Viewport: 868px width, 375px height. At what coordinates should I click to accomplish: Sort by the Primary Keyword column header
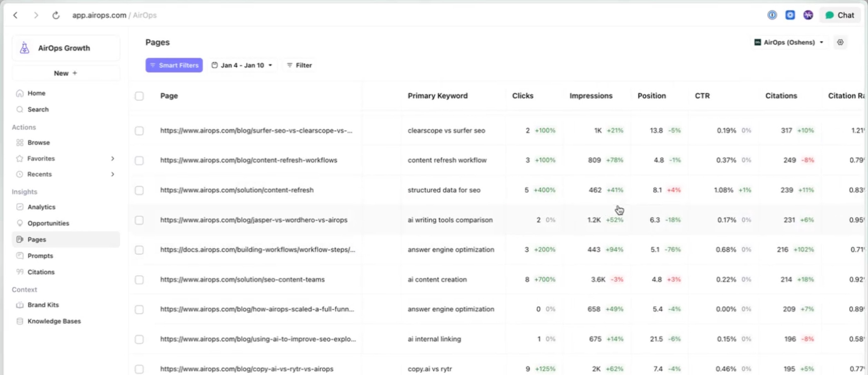click(438, 95)
